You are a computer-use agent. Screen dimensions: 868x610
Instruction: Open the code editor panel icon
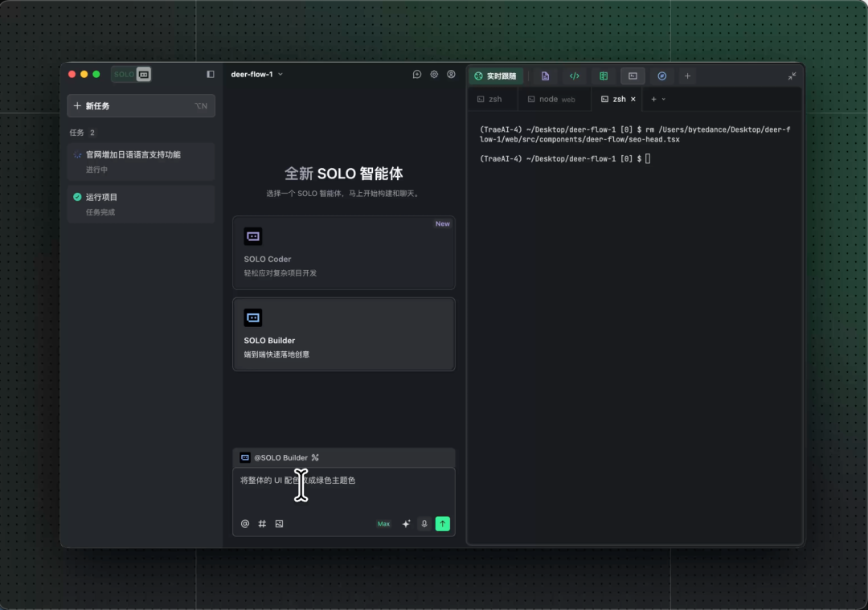point(574,76)
